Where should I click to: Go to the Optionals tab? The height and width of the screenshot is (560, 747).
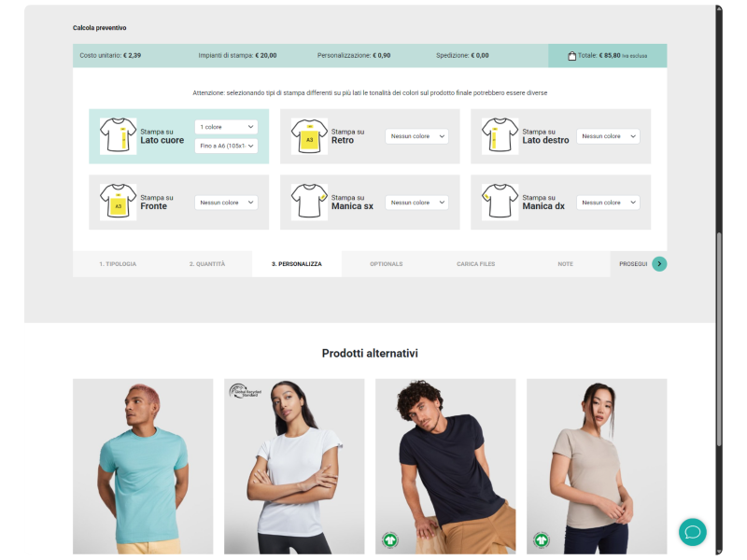[387, 264]
